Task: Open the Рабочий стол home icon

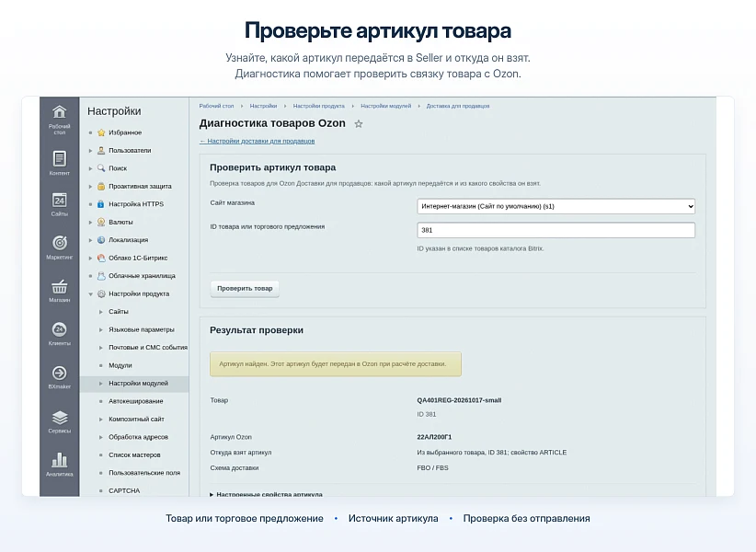Action: click(59, 112)
